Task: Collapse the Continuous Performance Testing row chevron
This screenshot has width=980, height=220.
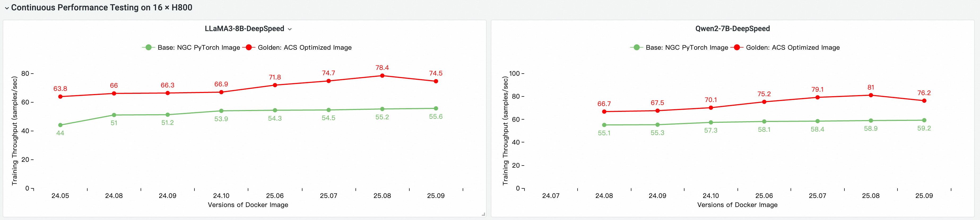Action: (6, 8)
